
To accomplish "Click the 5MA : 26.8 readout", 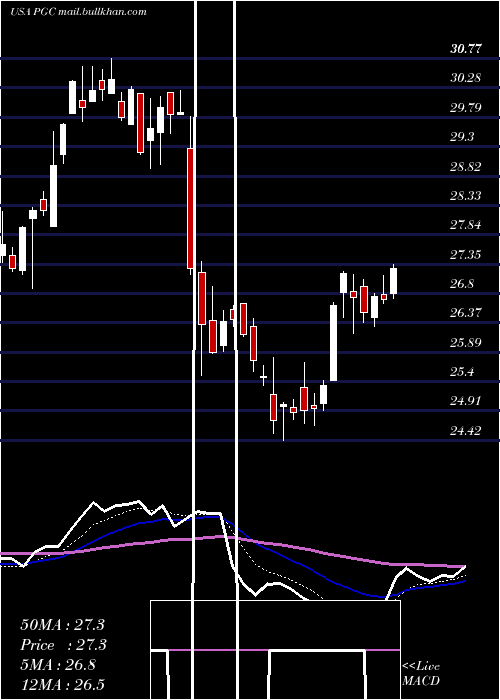I will (58, 665).
